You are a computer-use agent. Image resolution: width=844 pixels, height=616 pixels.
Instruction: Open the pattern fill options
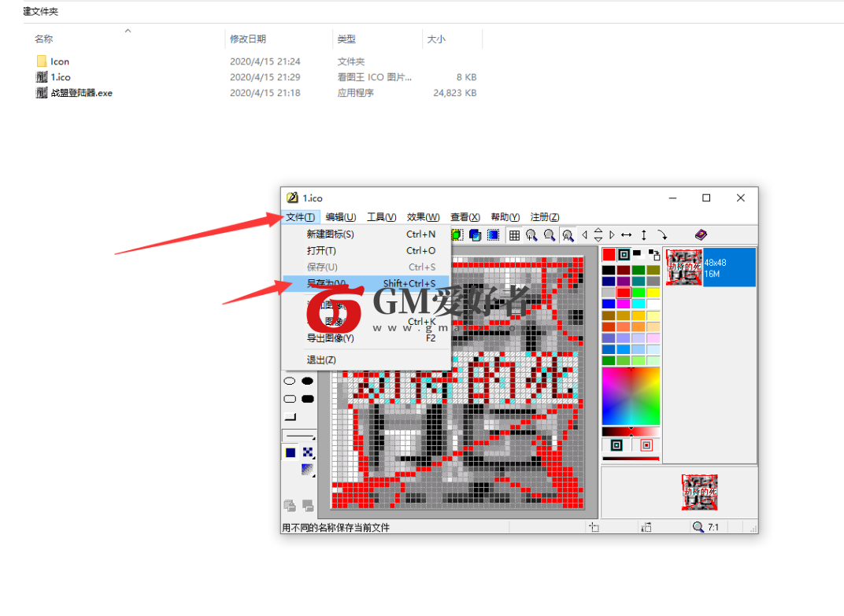308,452
